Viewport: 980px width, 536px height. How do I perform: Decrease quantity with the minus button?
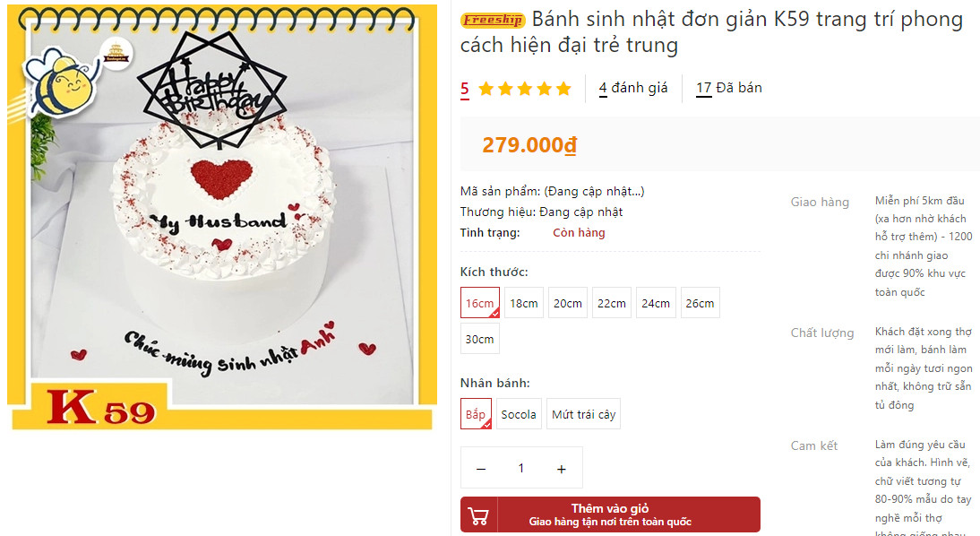click(x=481, y=469)
